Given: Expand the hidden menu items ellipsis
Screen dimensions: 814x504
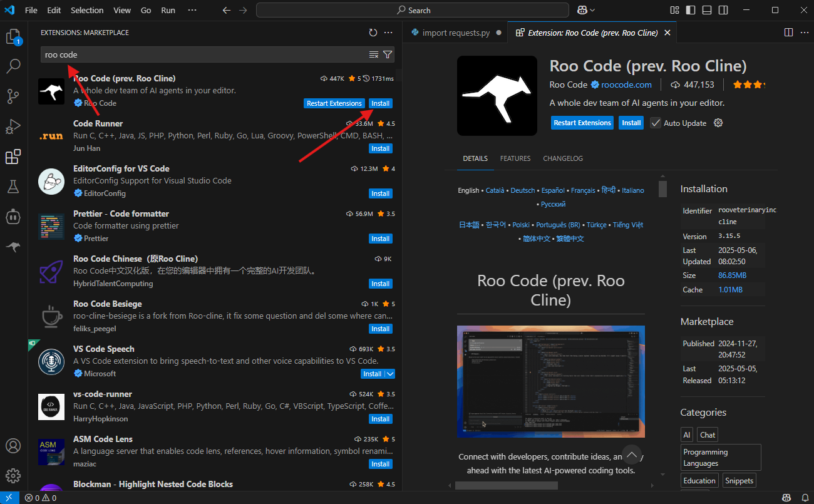Looking at the screenshot, I should 192,10.
